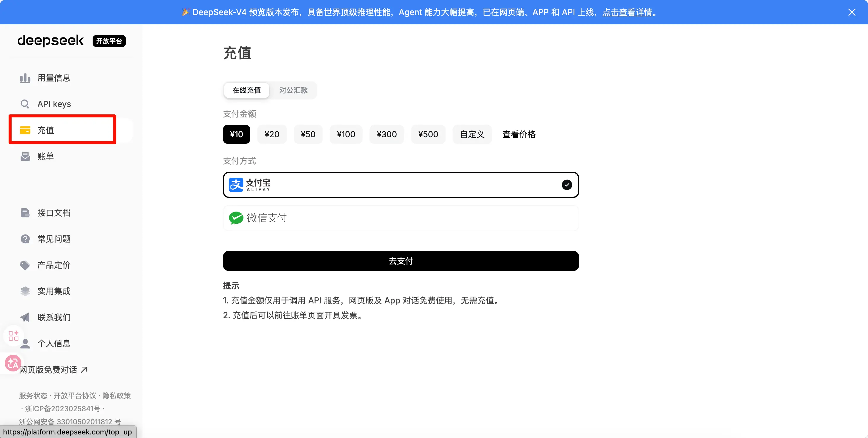868x438 pixels.
Task: Click the yellow wallet top-up icon
Action: [x=25, y=130]
